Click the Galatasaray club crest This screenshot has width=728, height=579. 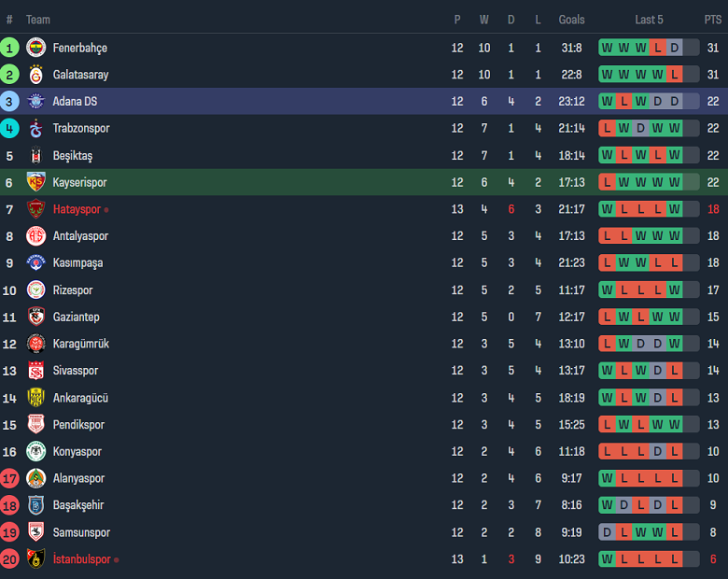point(36,75)
